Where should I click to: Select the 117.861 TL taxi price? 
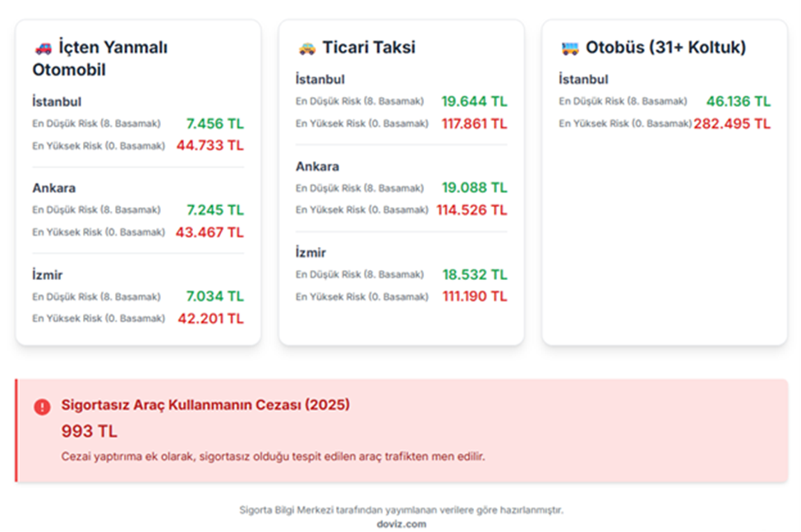[474, 124]
